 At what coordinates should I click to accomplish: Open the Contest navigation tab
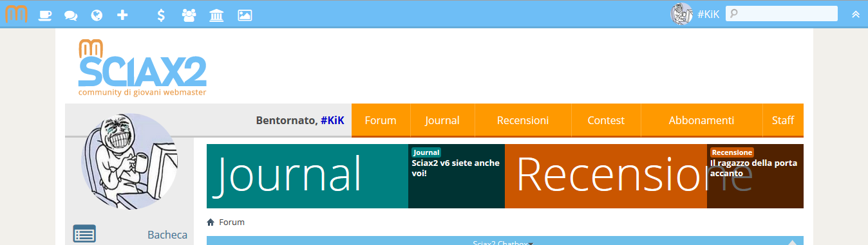(606, 120)
